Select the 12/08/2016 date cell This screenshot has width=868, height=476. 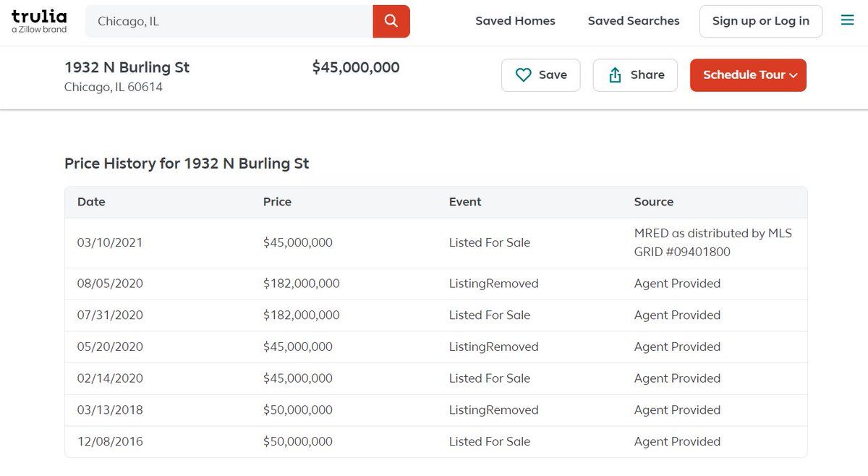(x=110, y=441)
